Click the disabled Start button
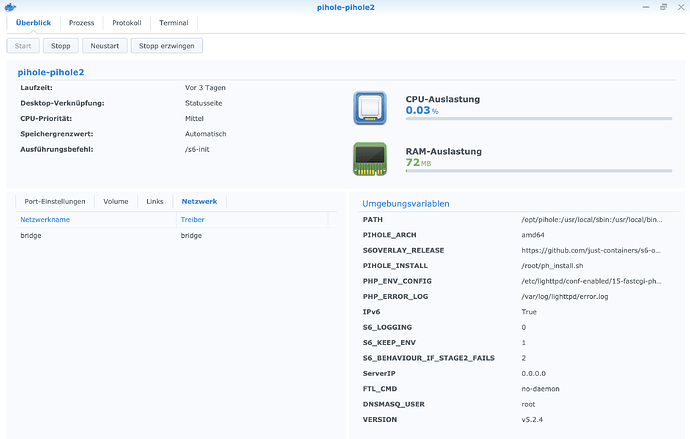Image resolution: width=690 pixels, height=439 pixels. tap(23, 46)
